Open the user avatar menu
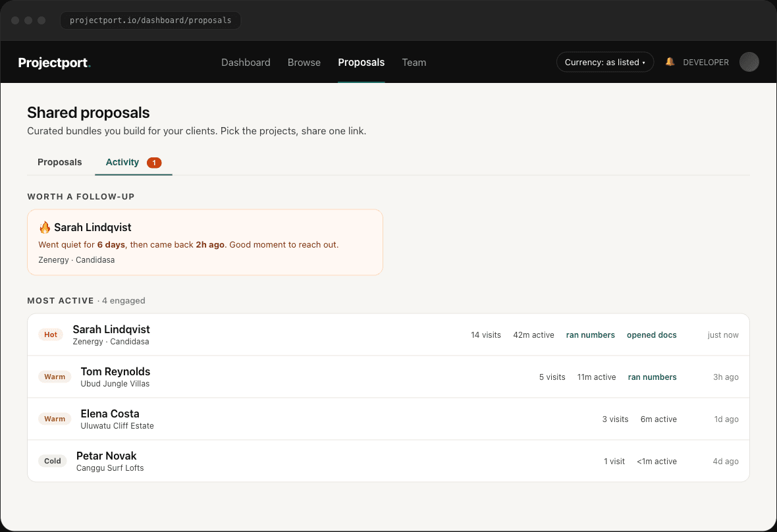This screenshot has height=532, width=777. 749,62
